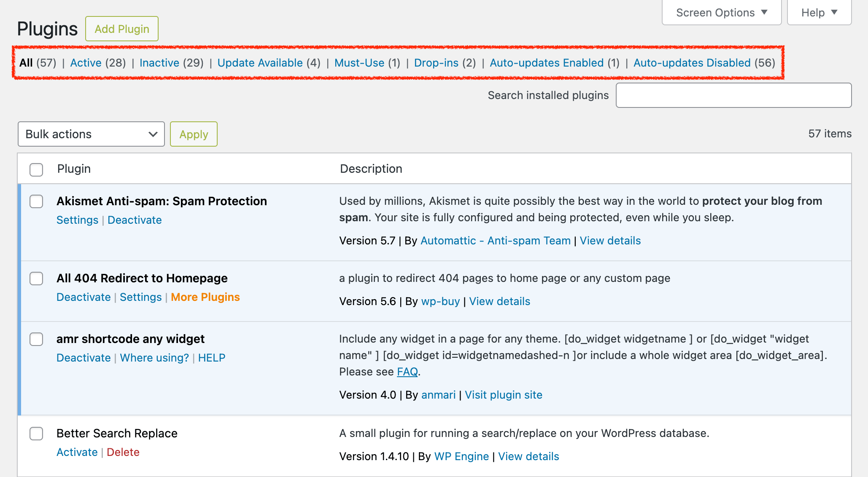Focus the Search installed plugins field

733,95
